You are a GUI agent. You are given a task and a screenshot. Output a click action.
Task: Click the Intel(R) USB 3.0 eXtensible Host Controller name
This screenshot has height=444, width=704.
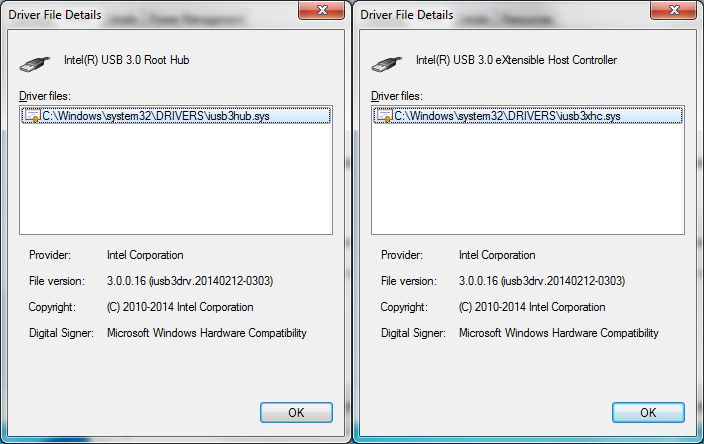pos(516,60)
